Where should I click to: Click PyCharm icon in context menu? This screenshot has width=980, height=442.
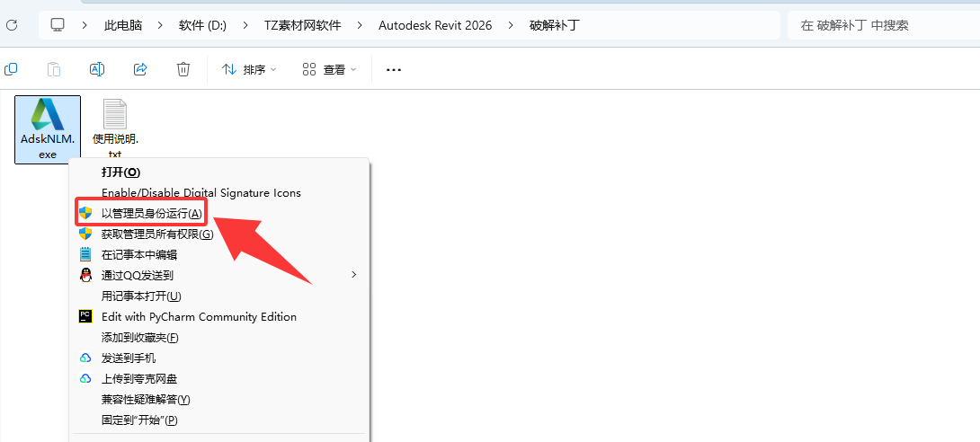(x=85, y=316)
